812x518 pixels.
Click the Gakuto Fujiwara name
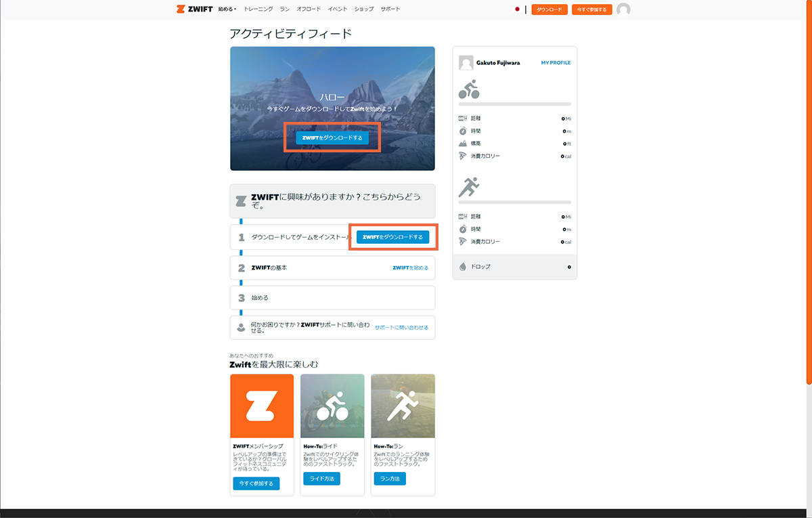click(x=499, y=63)
